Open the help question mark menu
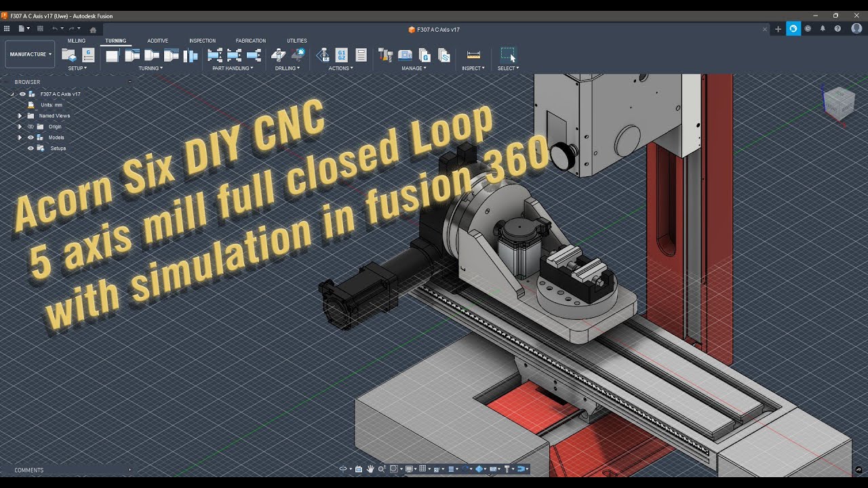Viewport: 868px width, 488px height. pos(837,29)
